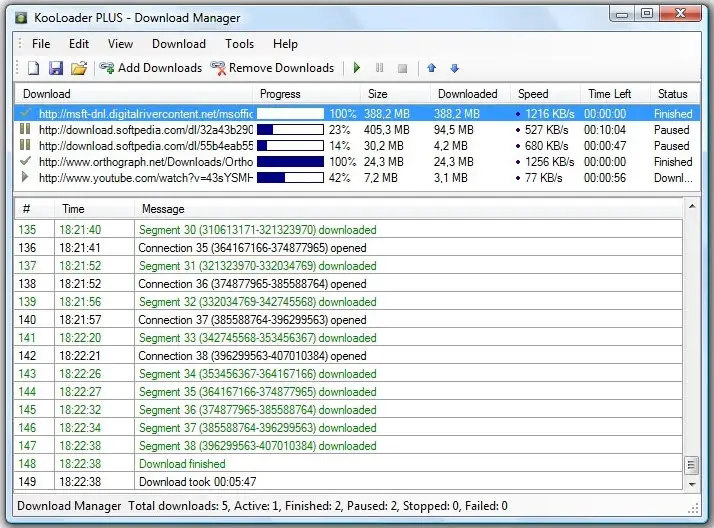Screen dimensions: 714x528
Task: Click the 100% progress bar of orthograph download
Action: point(291,162)
